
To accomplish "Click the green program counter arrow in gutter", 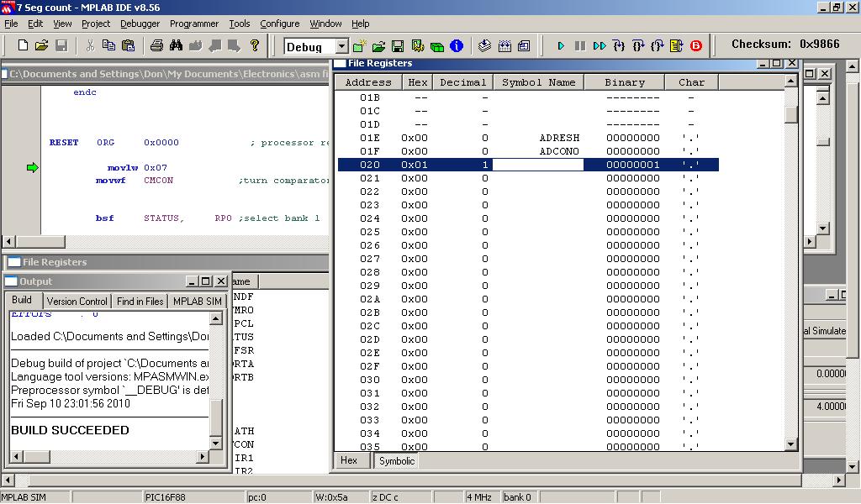I will (x=33, y=167).
